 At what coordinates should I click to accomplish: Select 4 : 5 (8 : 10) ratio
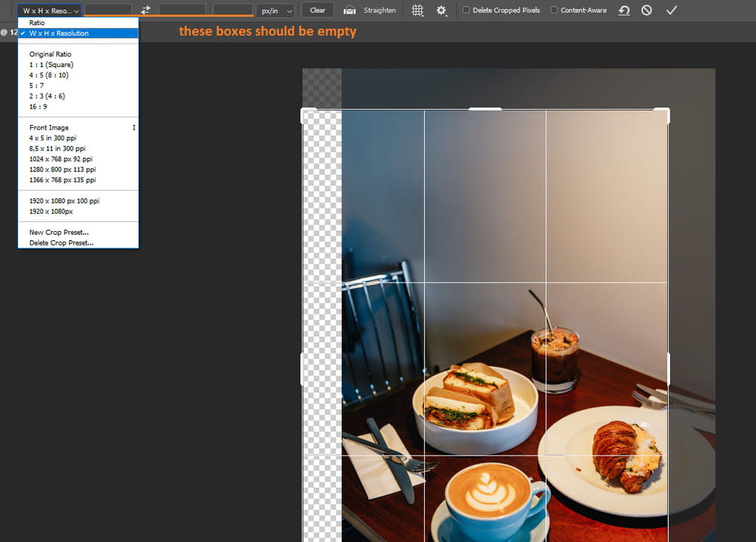(78, 75)
